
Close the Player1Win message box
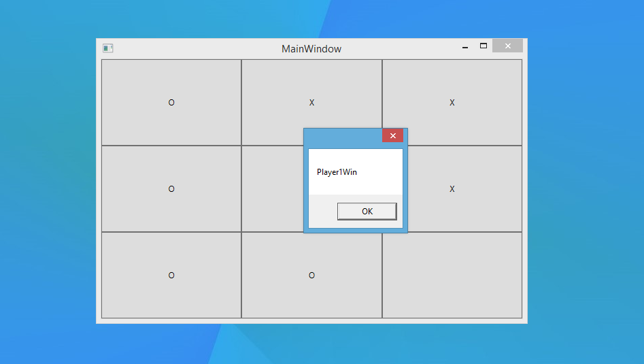coord(392,135)
